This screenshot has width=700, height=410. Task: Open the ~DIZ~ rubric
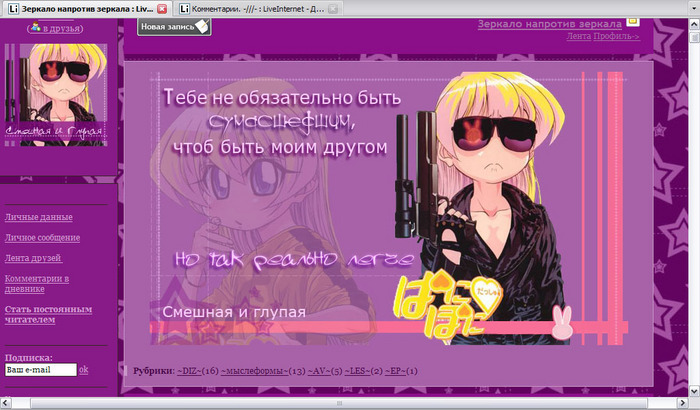tap(189, 371)
